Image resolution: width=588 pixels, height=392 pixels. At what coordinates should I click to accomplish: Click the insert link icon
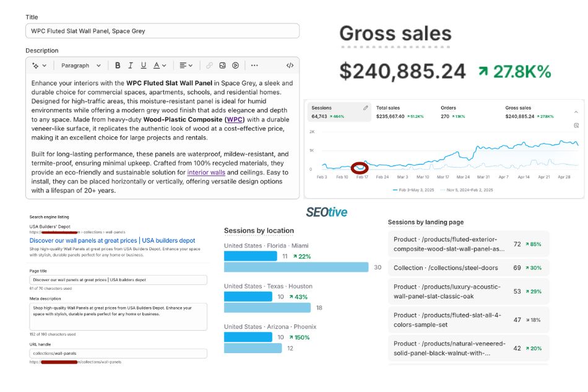209,66
